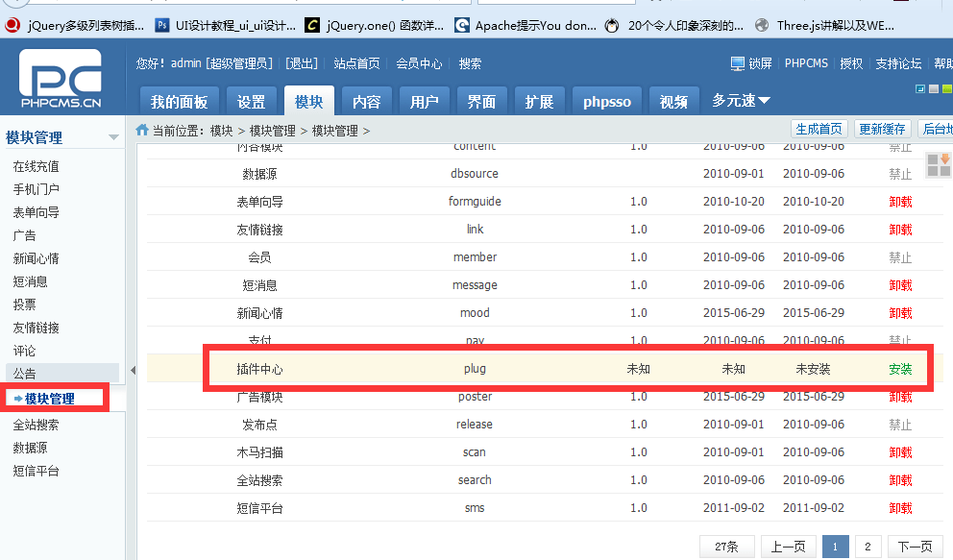953x560 pixels.
Task: Click the penguin icon browser tab
Action: [612, 25]
